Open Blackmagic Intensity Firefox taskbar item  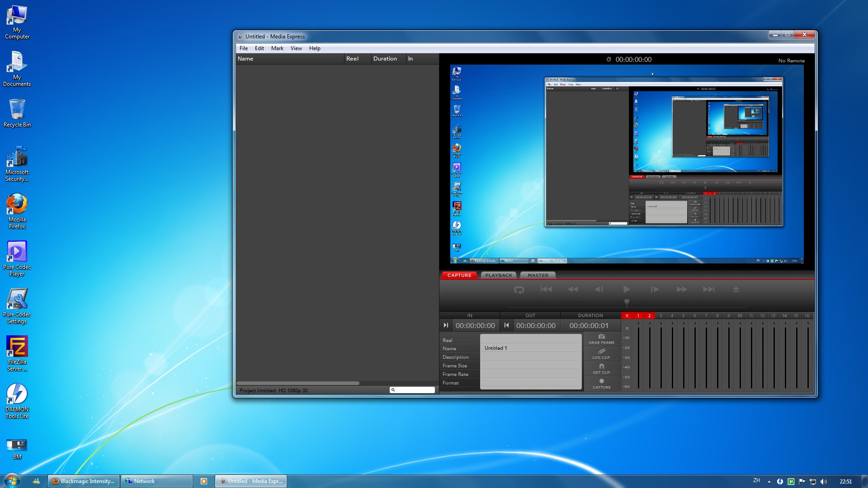click(x=84, y=481)
